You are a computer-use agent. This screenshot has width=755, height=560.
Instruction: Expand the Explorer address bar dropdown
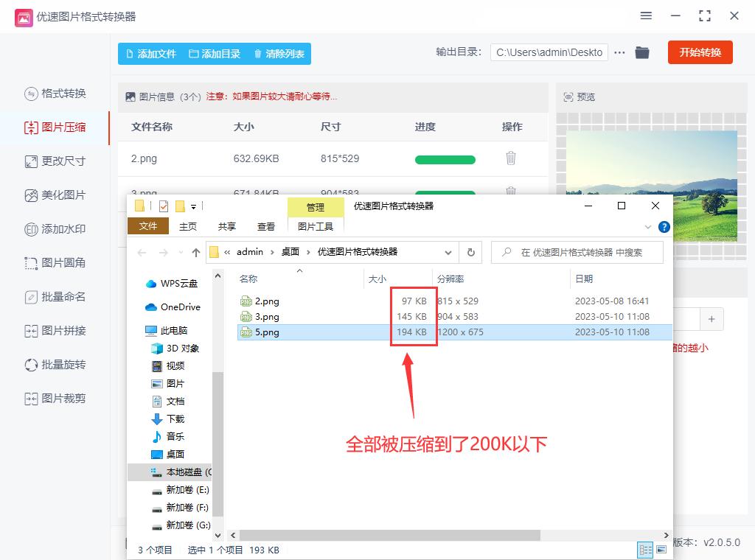tap(448, 252)
